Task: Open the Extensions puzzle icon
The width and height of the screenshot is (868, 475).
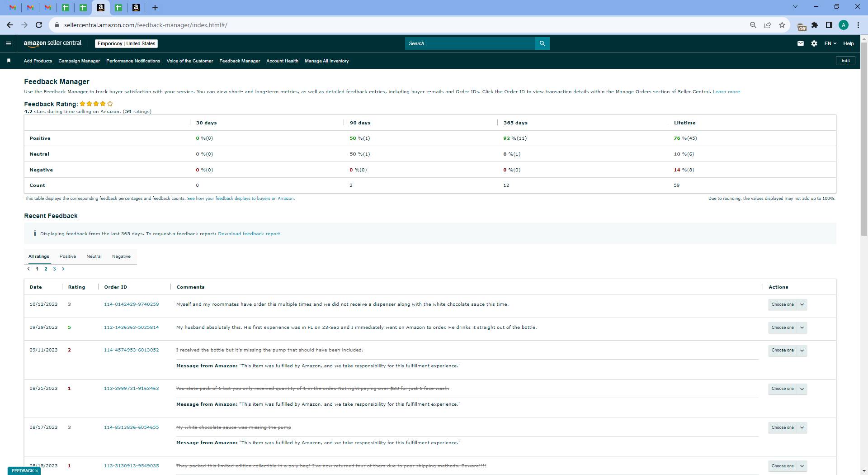Action: (x=815, y=25)
